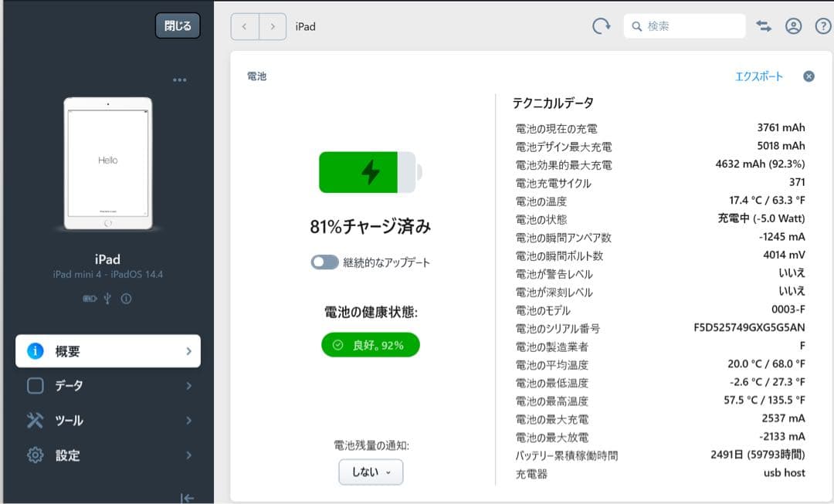
Task: Click the 閉じる button
Action: click(178, 25)
